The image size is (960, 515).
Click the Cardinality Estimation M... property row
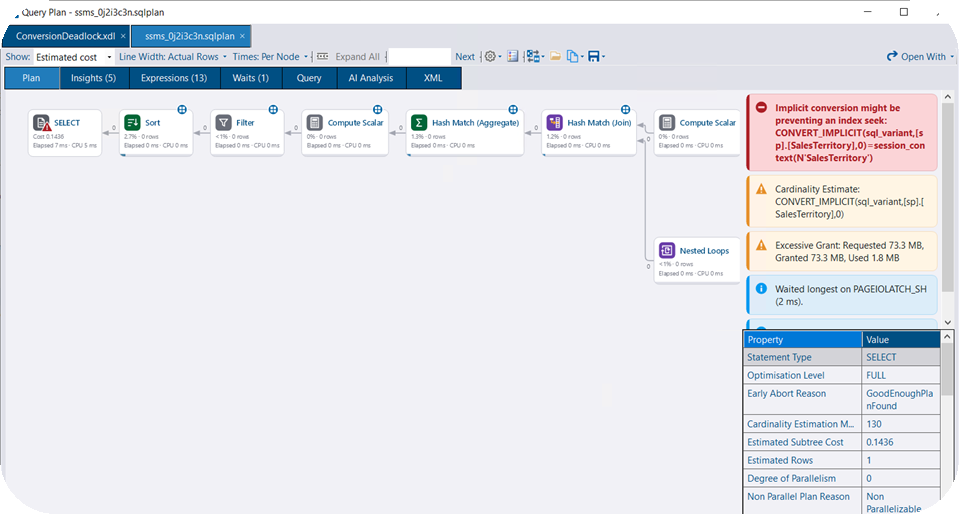tap(842, 424)
